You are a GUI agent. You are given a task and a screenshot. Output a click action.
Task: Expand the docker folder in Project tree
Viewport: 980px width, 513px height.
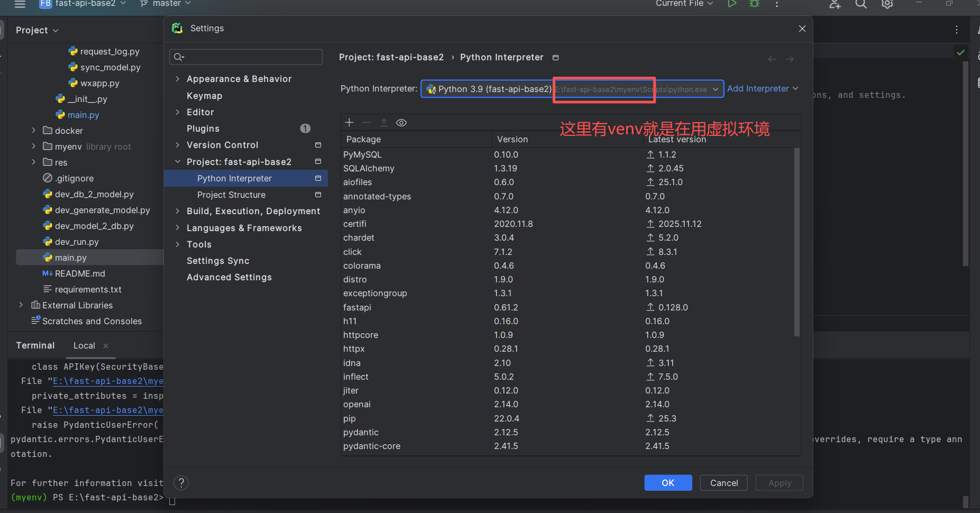tap(34, 131)
